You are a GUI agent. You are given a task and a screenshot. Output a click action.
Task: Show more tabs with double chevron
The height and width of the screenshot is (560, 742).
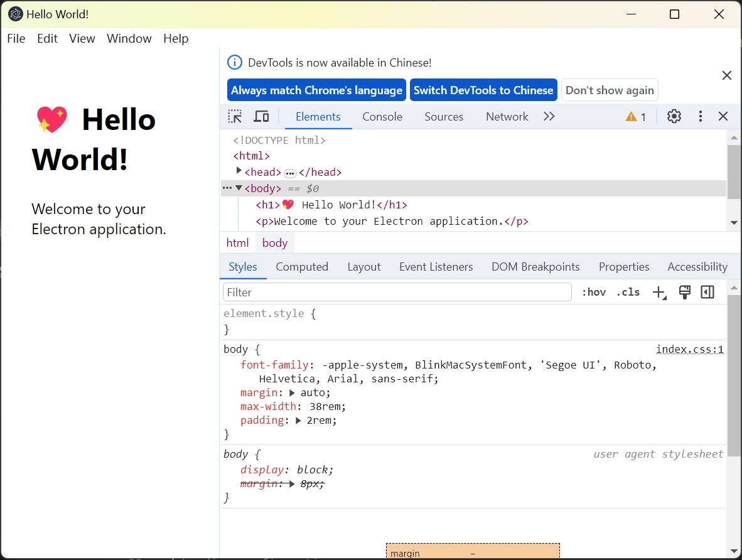tap(549, 116)
